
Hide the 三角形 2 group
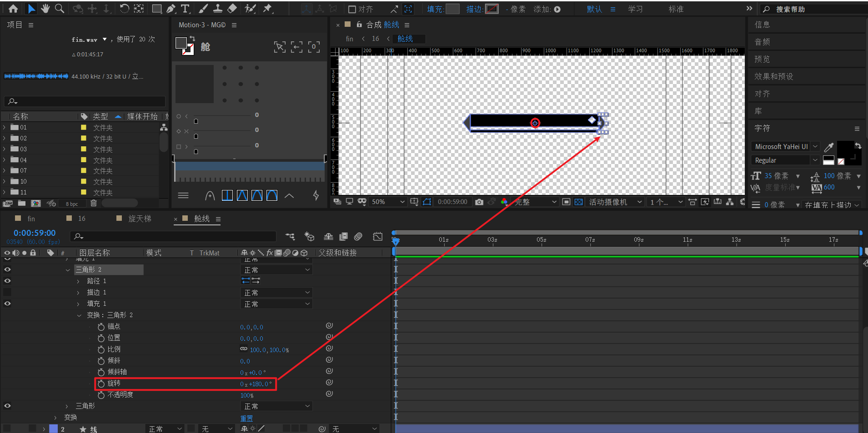pos(8,269)
